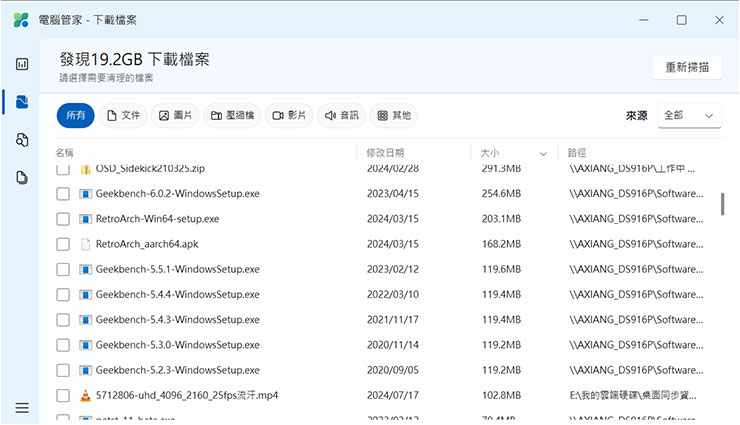
Task: Filter by 圖片 images
Action: tap(175, 116)
